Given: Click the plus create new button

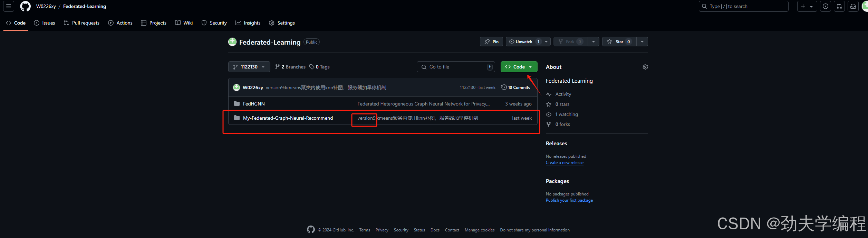Looking at the screenshot, I should [x=807, y=6].
